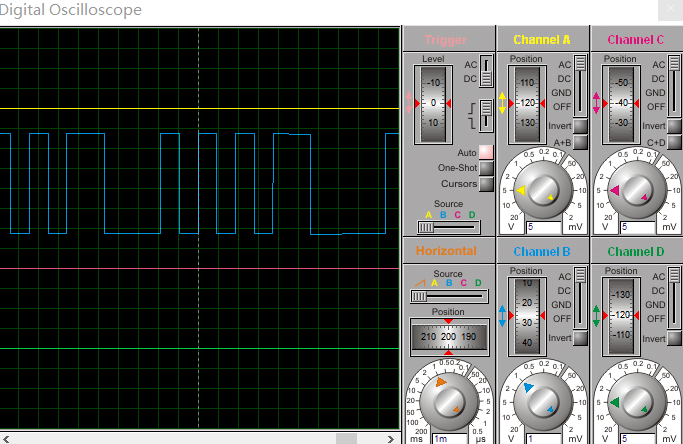Image resolution: width=683 pixels, height=444 pixels.
Task: Click the Channel A header
Action: click(x=542, y=40)
